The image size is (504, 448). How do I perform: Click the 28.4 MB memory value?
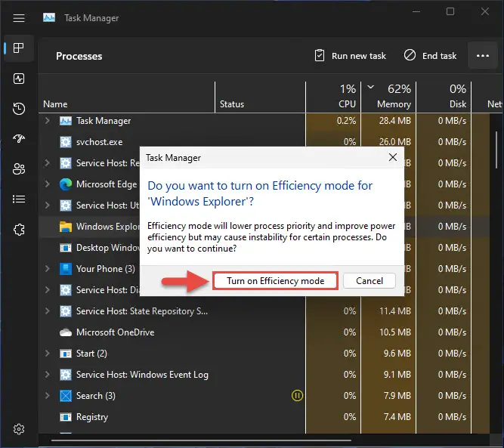(394, 121)
